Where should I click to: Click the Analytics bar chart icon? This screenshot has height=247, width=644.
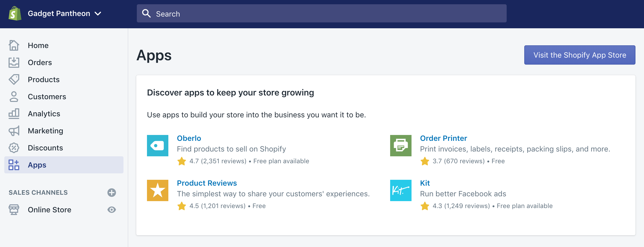(14, 114)
